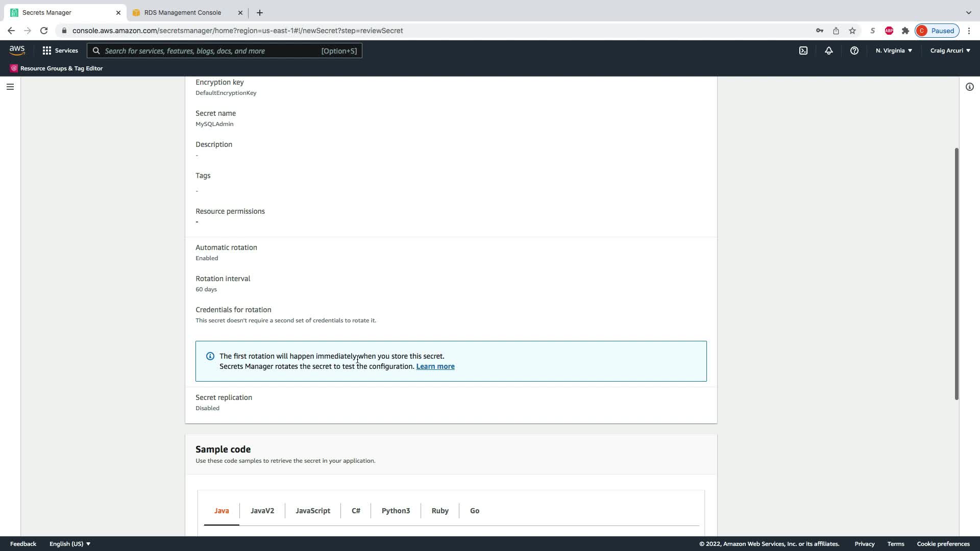
Task: Open the help question mark icon
Action: (x=854, y=51)
